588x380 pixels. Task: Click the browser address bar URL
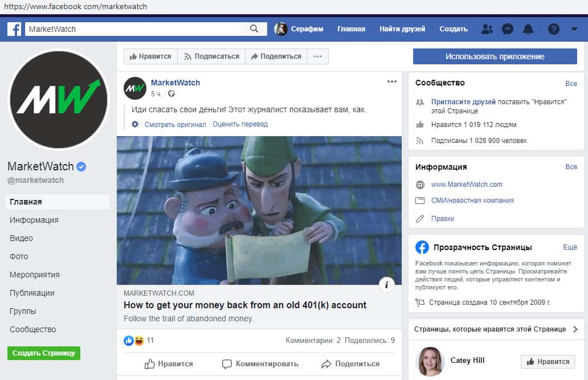pyautogui.click(x=75, y=6)
